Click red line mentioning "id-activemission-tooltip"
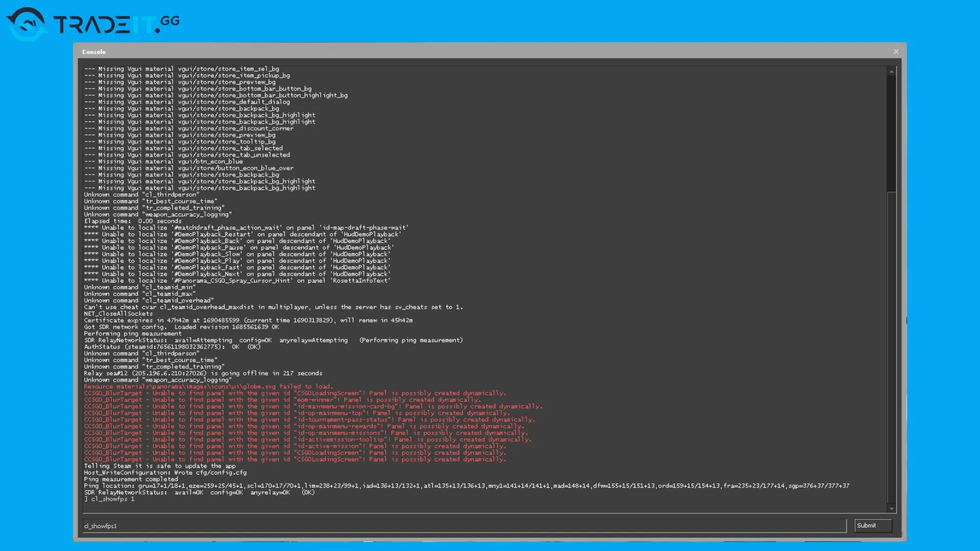 [308, 439]
